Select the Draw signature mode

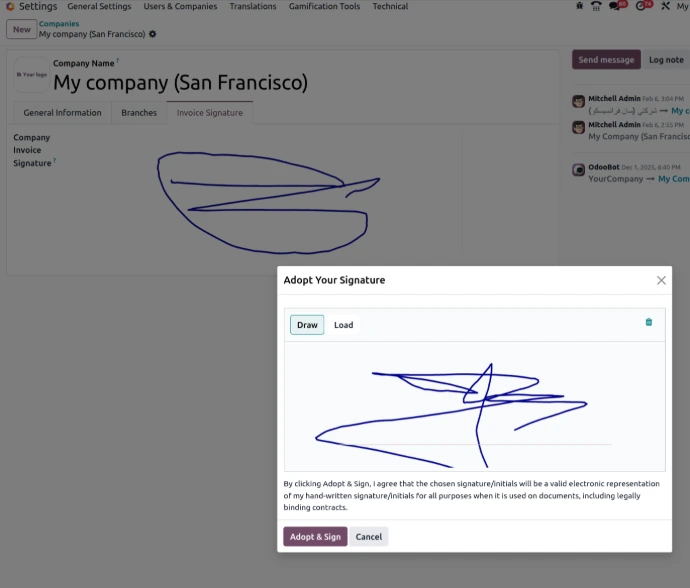click(x=307, y=325)
